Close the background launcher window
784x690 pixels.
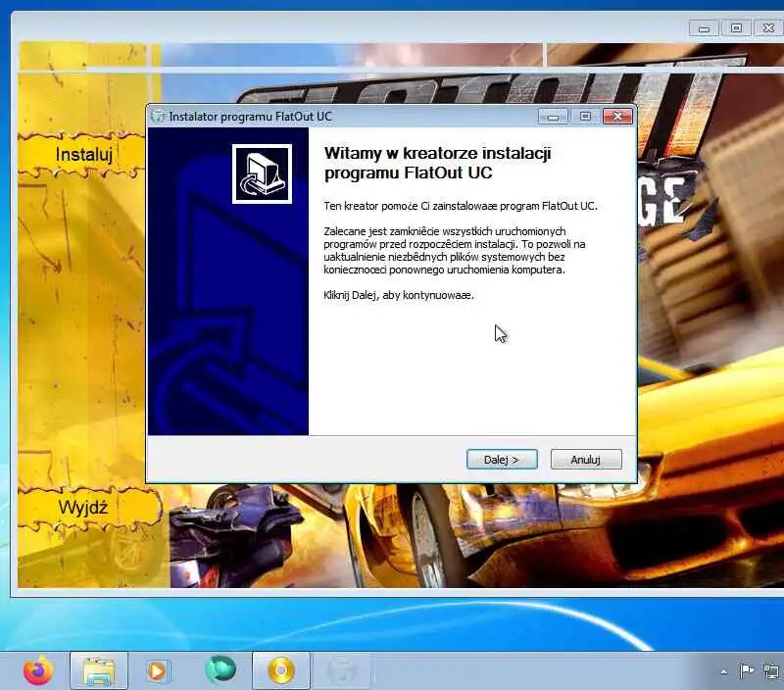[768, 28]
